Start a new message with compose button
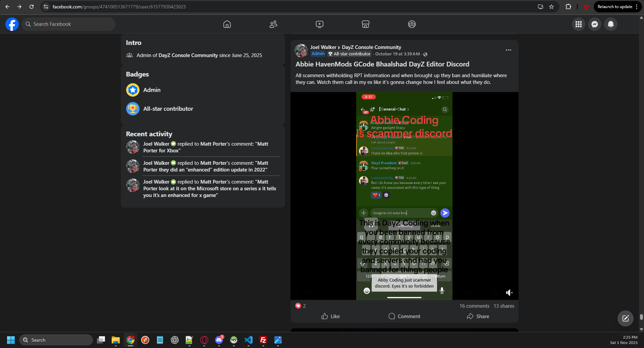Viewport: 644px width, 348px height. pyautogui.click(x=626, y=318)
